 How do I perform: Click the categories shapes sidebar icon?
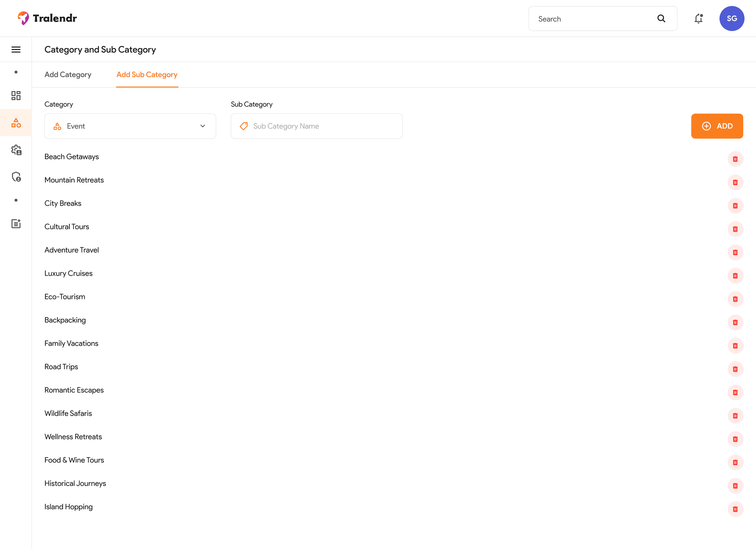(x=16, y=123)
